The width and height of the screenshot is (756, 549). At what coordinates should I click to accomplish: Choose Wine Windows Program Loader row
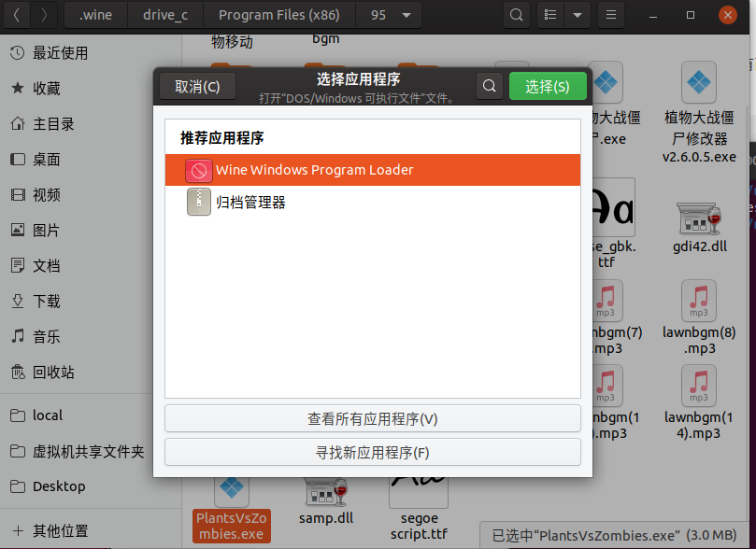click(x=373, y=170)
